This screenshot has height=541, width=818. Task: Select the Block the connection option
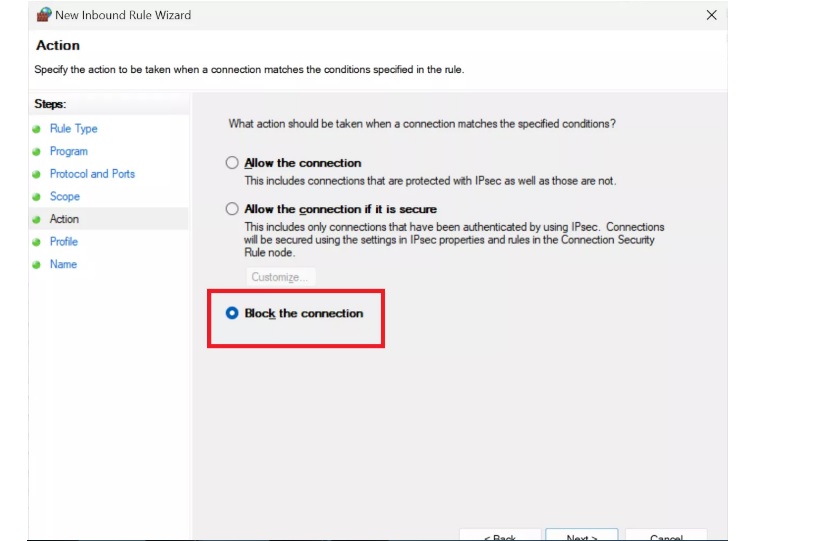[x=232, y=313]
